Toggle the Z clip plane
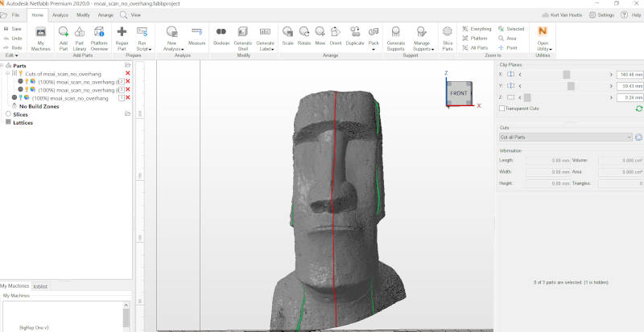The height and width of the screenshot is (332, 644). 510,97
